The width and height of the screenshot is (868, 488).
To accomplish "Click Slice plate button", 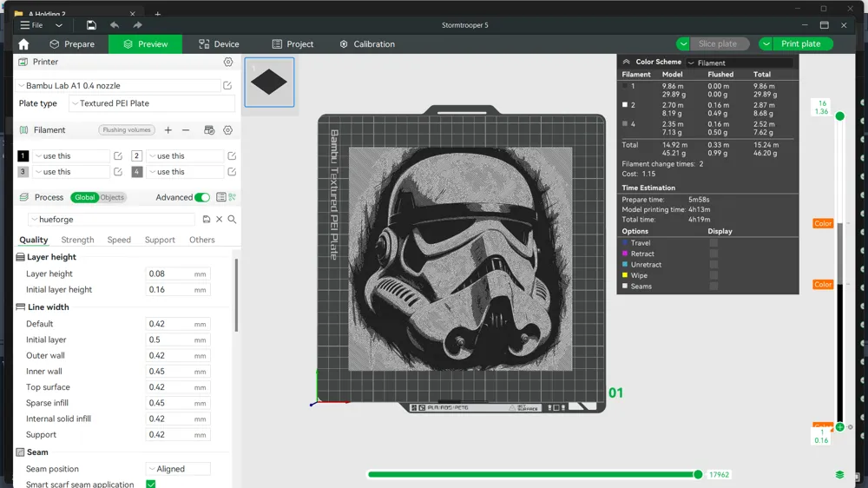I will [x=718, y=43].
